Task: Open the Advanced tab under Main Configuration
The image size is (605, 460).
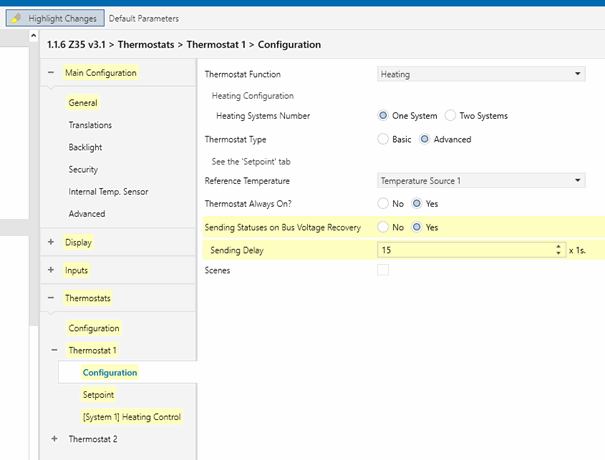Action: (x=87, y=214)
